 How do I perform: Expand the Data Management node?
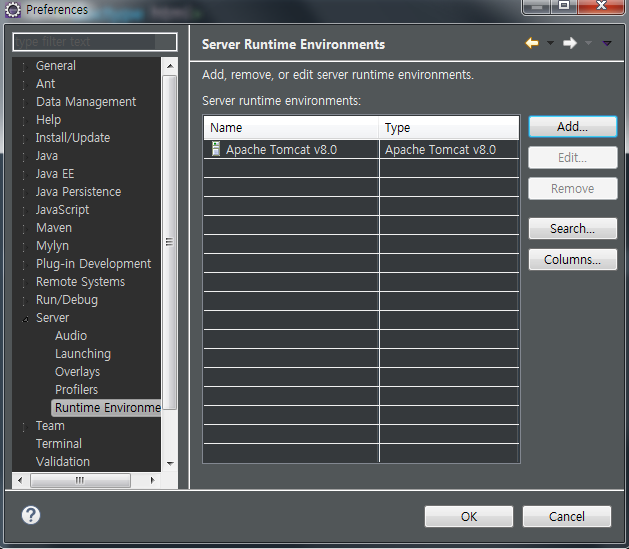point(25,103)
